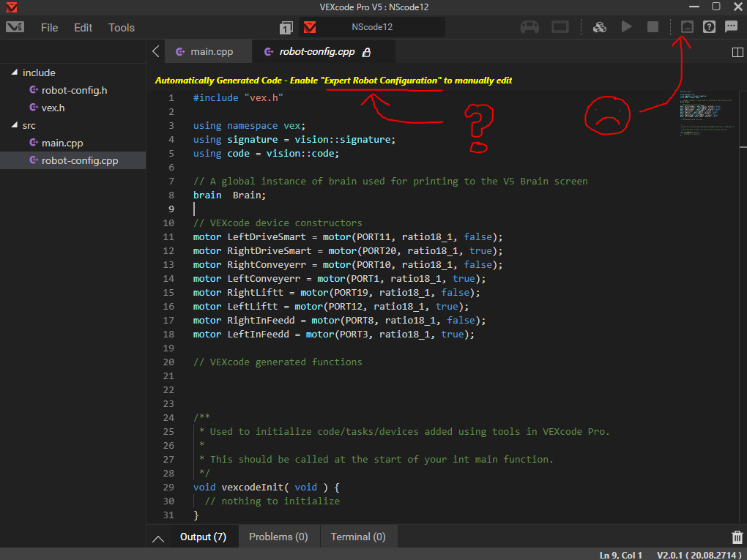The width and height of the screenshot is (747, 560).
Task: Select the program slot 1 icon
Action: pos(286,28)
